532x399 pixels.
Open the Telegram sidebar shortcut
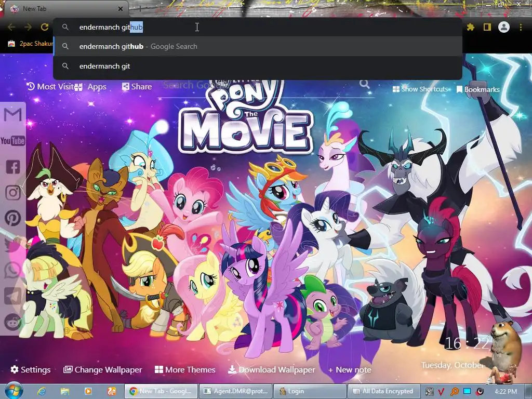point(13,296)
